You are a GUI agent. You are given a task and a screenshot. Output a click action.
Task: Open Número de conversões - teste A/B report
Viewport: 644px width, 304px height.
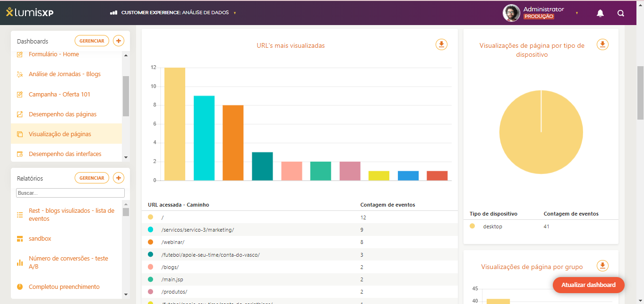69,262
